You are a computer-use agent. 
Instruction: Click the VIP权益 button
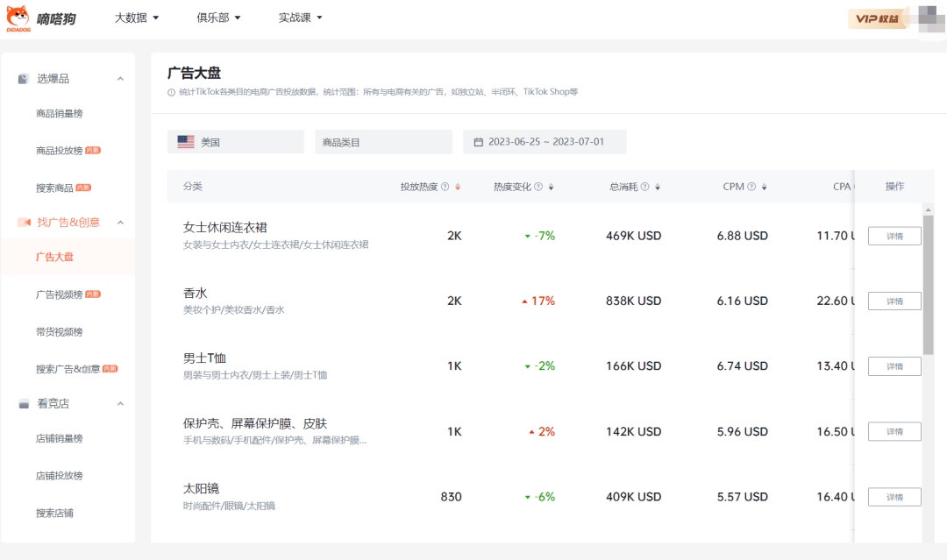click(x=877, y=19)
